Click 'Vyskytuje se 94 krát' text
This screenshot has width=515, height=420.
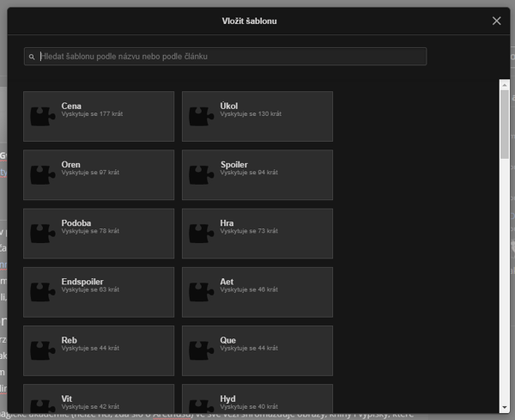(249, 172)
